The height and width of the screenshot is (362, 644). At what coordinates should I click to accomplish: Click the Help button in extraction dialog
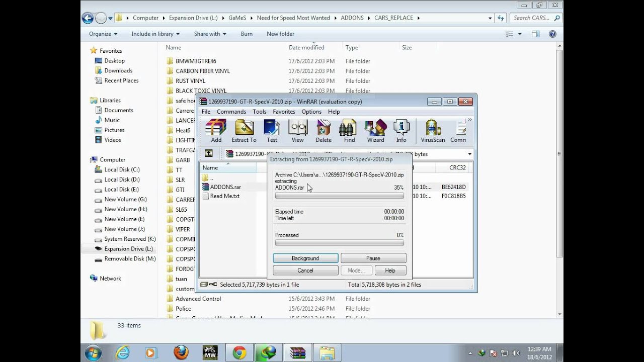coord(390,270)
